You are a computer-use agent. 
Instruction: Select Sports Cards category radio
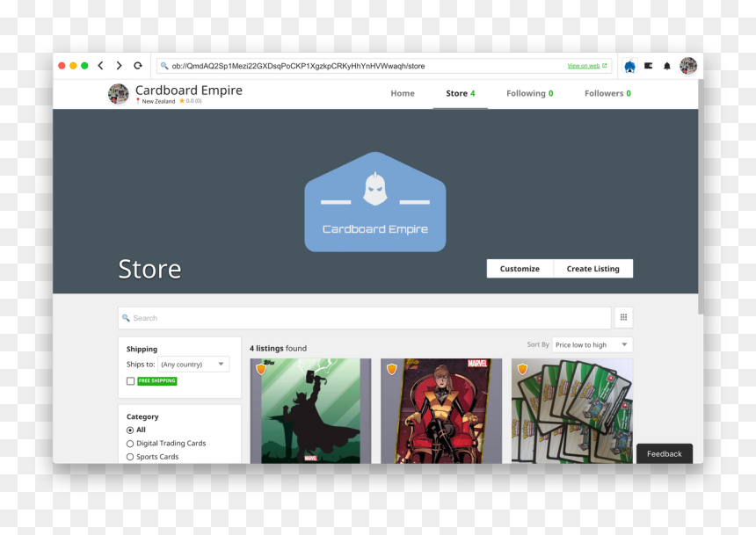130,457
